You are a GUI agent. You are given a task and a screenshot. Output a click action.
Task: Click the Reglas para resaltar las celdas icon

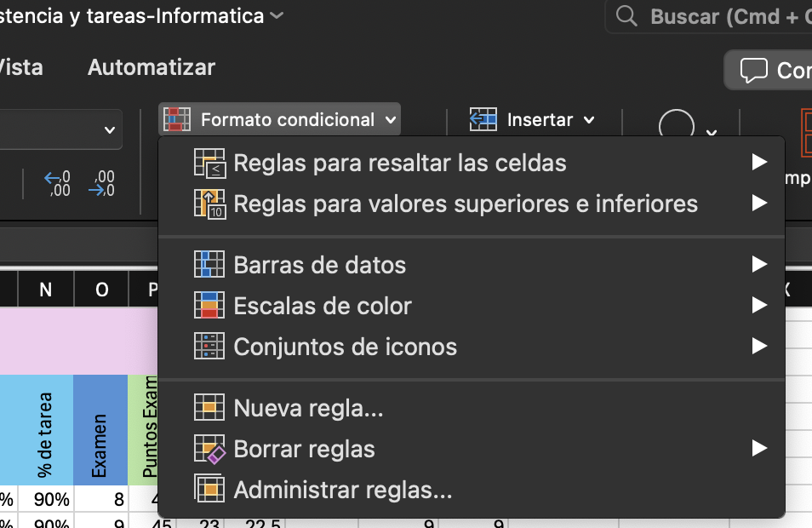coord(209,163)
